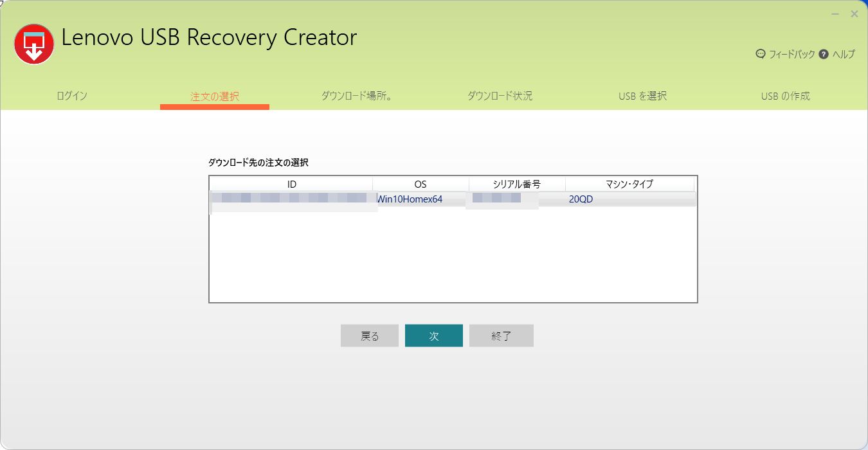Click the シリアル番号 column header
The width and height of the screenshot is (868, 450).
(517, 184)
